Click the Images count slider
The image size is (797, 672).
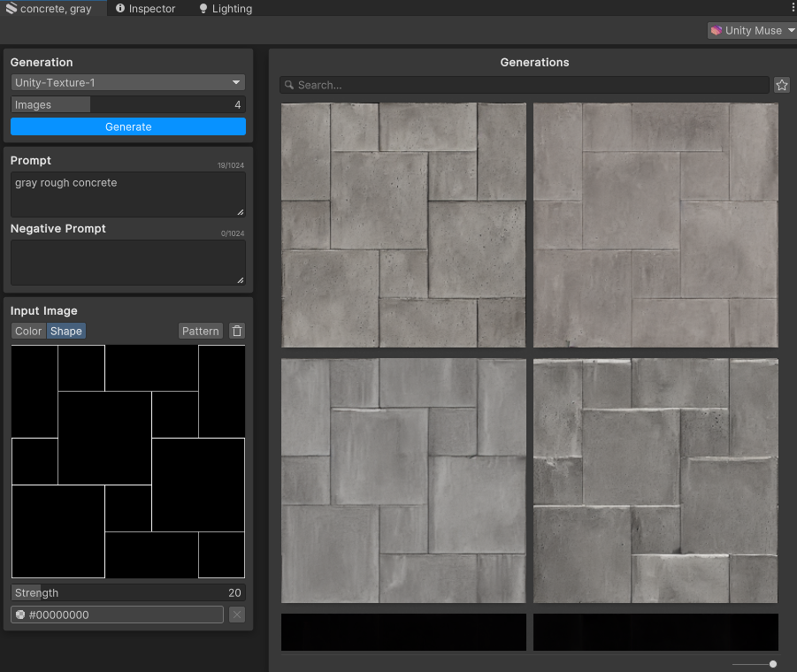coord(128,104)
